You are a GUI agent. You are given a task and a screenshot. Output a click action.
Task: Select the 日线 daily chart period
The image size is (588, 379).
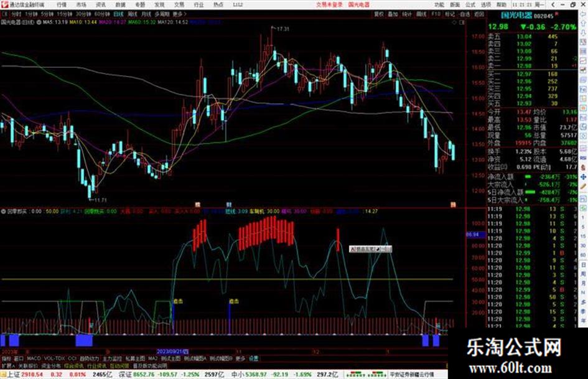click(x=118, y=14)
